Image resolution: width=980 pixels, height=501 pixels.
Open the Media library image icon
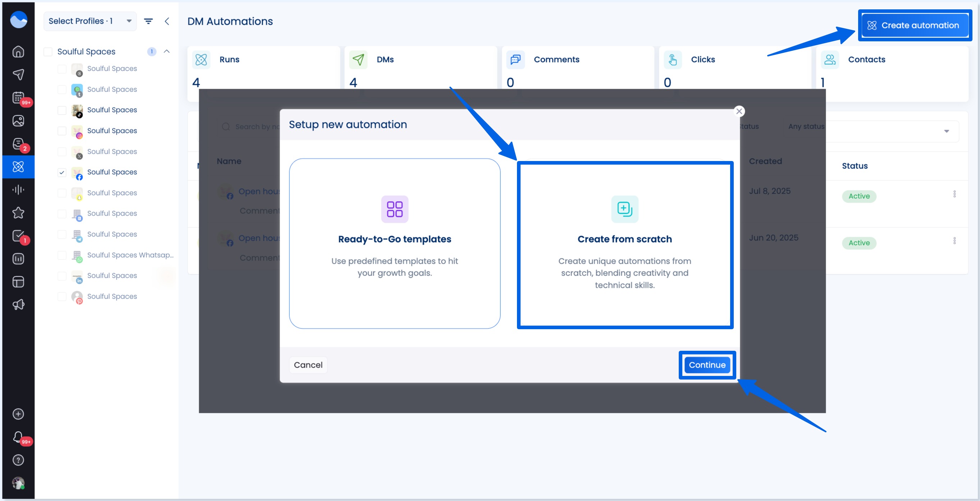(x=18, y=121)
